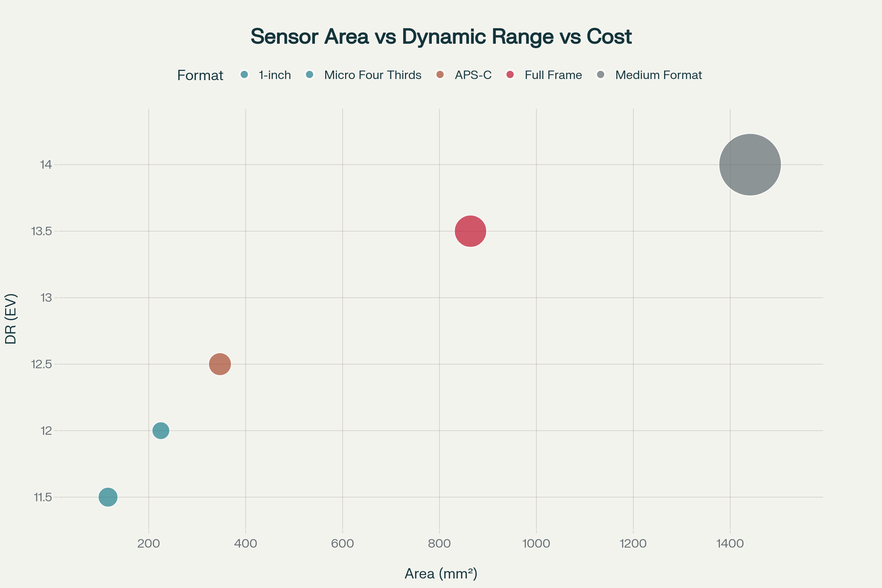Expand the Format legend options
This screenshot has height=588, width=882.
(200, 75)
